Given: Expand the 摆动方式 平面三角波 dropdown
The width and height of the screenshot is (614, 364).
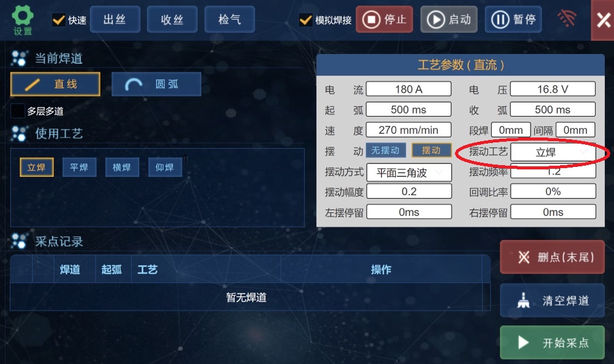Looking at the screenshot, I should tap(409, 172).
